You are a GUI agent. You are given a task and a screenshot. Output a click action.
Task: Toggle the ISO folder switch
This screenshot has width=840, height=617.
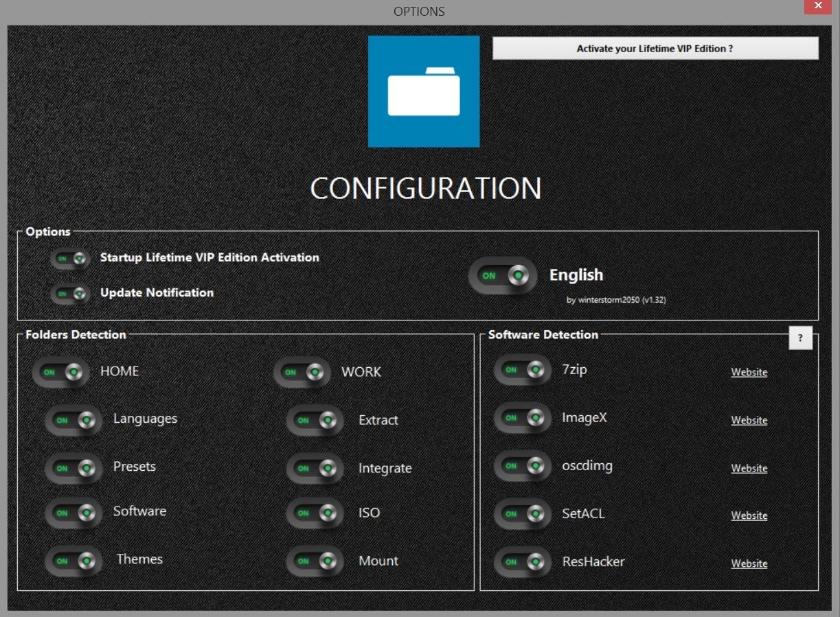315,513
